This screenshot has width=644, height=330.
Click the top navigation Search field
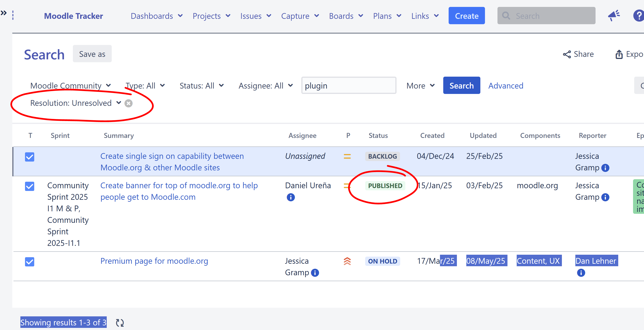pos(546,16)
